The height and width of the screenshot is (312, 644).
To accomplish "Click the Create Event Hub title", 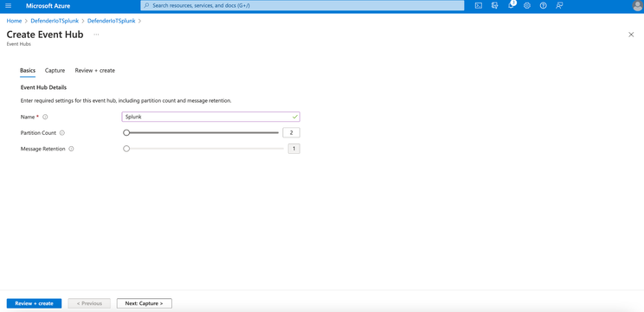I will pos(45,35).
